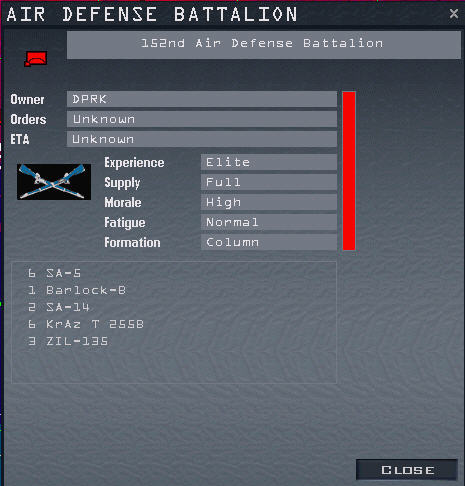Screen dimensions: 465x486
Task: Click the Fatigue field showing Normal
Action: tap(269, 222)
